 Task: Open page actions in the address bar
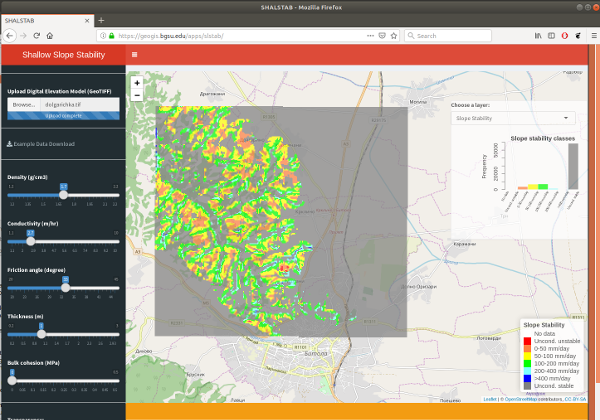368,35
